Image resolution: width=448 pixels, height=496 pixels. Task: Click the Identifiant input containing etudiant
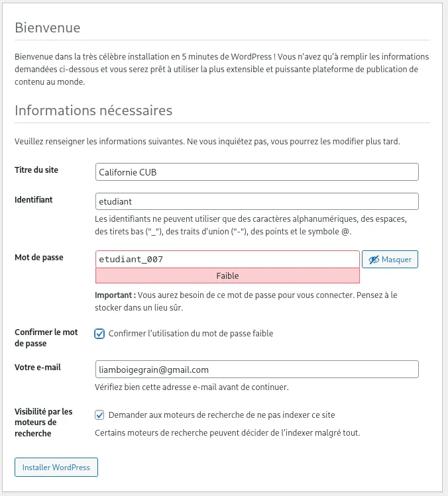[x=257, y=201]
